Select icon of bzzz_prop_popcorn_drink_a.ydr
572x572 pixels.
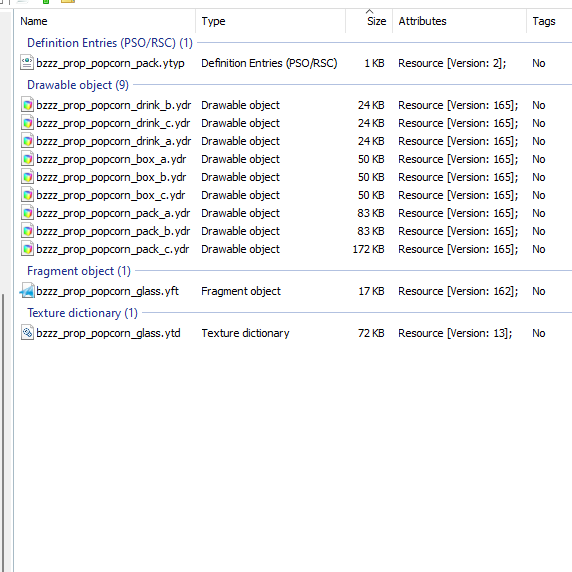27,141
